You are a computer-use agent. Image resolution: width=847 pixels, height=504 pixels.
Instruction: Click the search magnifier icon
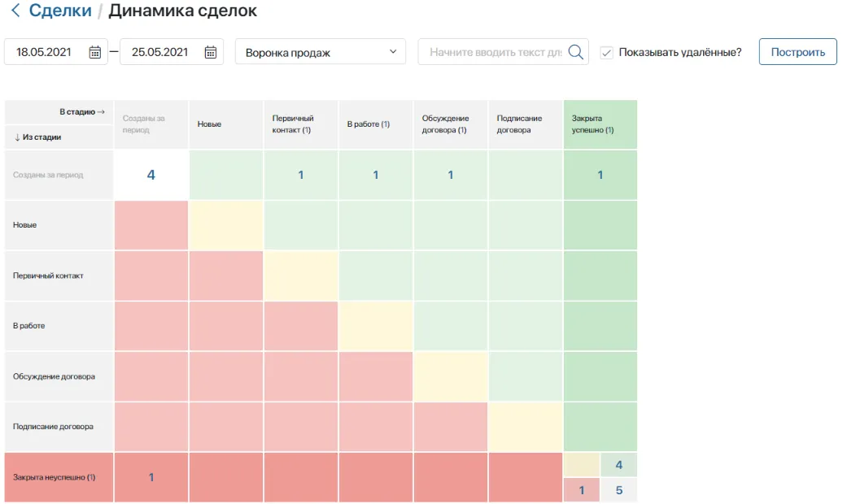click(576, 51)
